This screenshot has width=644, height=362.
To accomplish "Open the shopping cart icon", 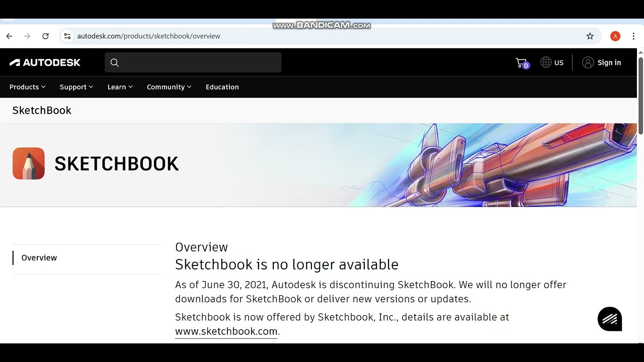I will (522, 63).
